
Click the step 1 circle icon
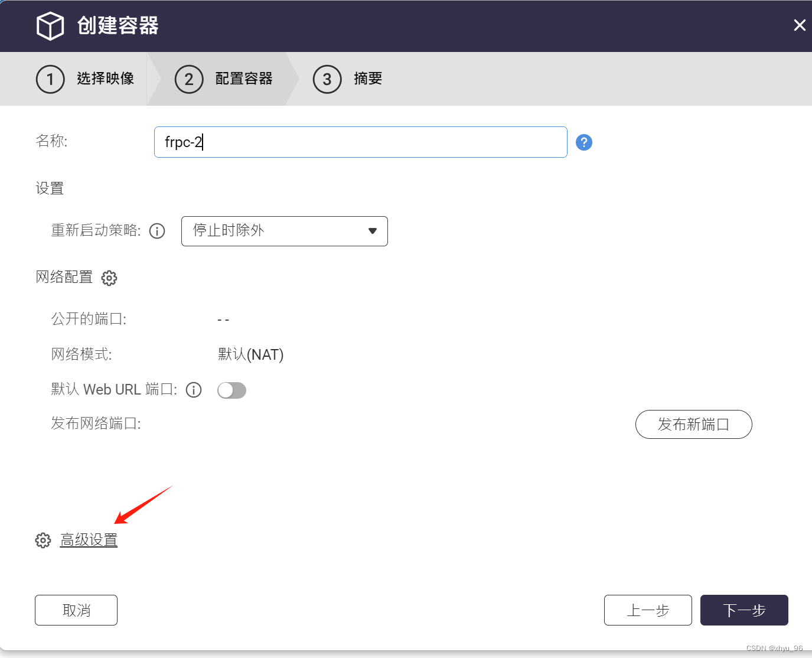pos(50,79)
